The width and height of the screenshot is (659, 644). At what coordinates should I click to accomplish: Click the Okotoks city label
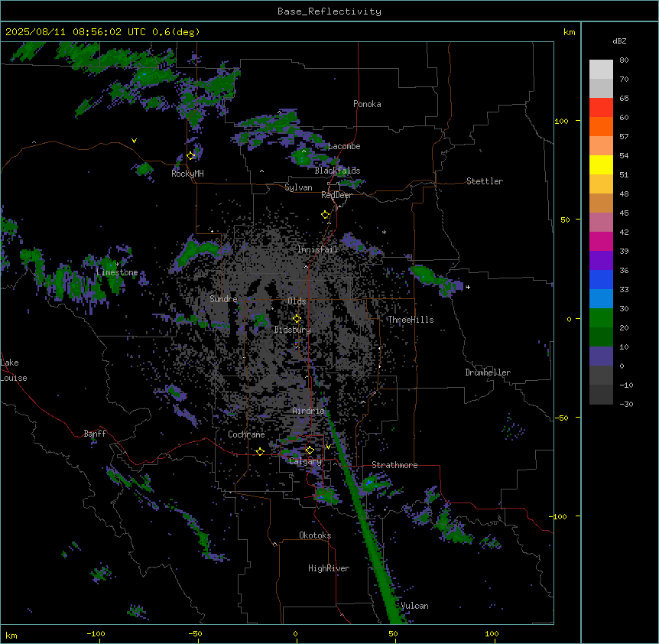pyautogui.click(x=315, y=535)
